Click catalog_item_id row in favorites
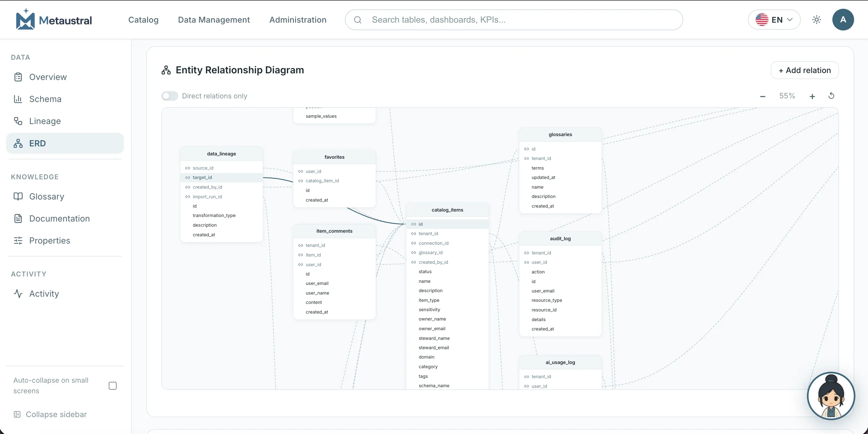Viewport: 868px width, 434px height. click(334, 181)
